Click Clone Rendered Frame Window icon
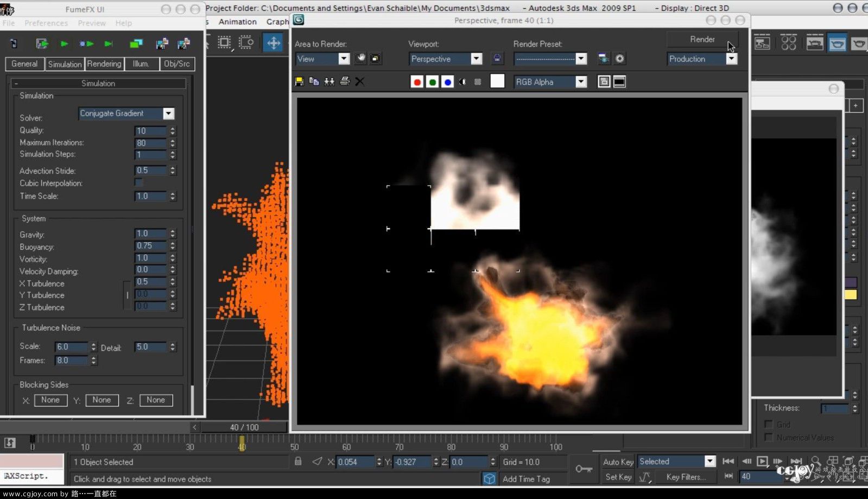This screenshot has width=868, height=499. click(329, 81)
